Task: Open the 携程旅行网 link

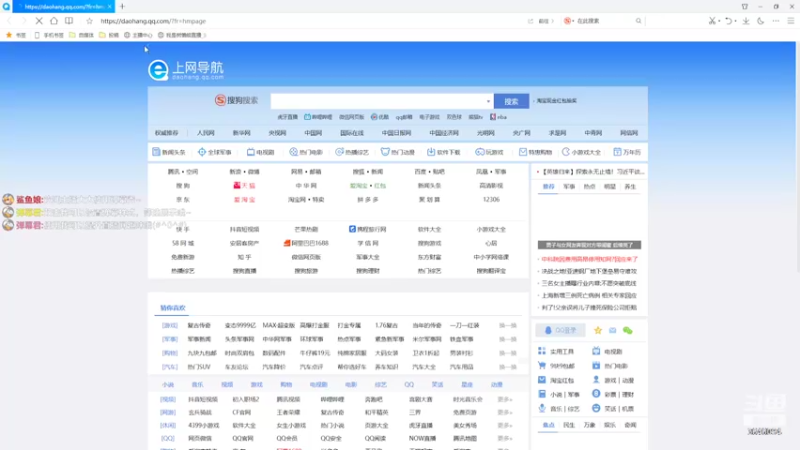Action: pyautogui.click(x=368, y=229)
